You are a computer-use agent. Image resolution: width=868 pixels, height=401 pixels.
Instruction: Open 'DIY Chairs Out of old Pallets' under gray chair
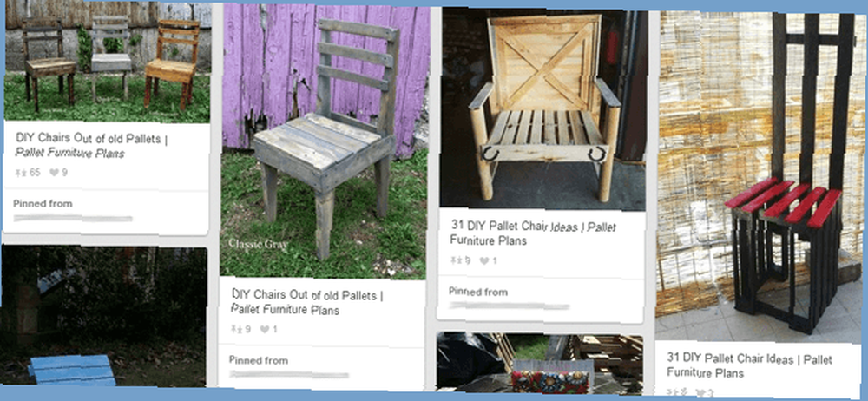(306, 302)
